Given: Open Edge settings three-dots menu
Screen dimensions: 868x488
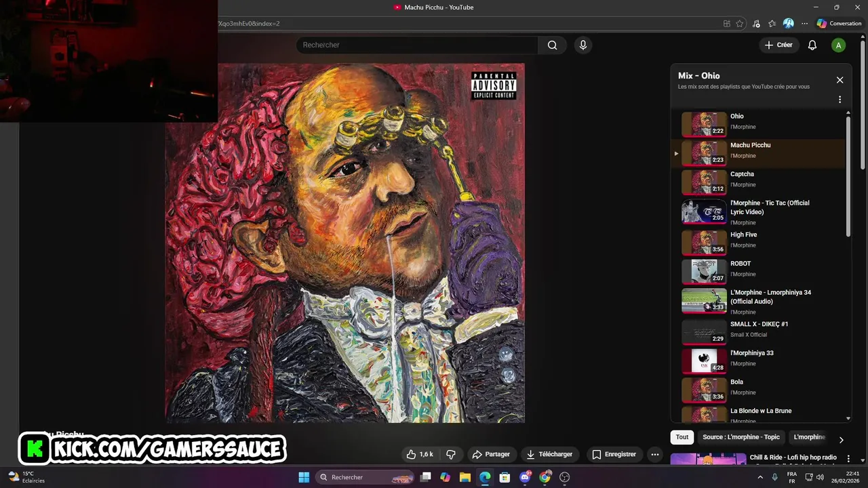Looking at the screenshot, I should [x=804, y=24].
